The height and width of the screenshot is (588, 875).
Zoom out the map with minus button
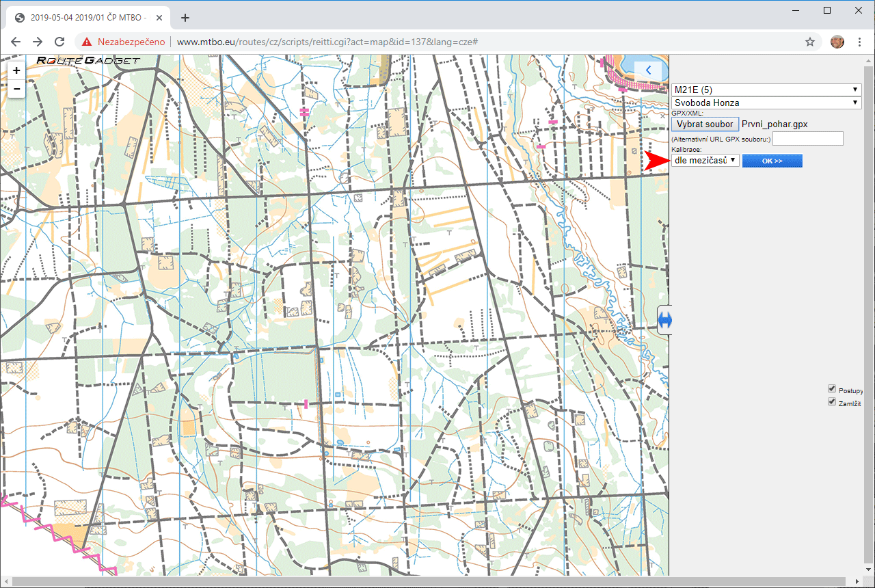(16, 88)
